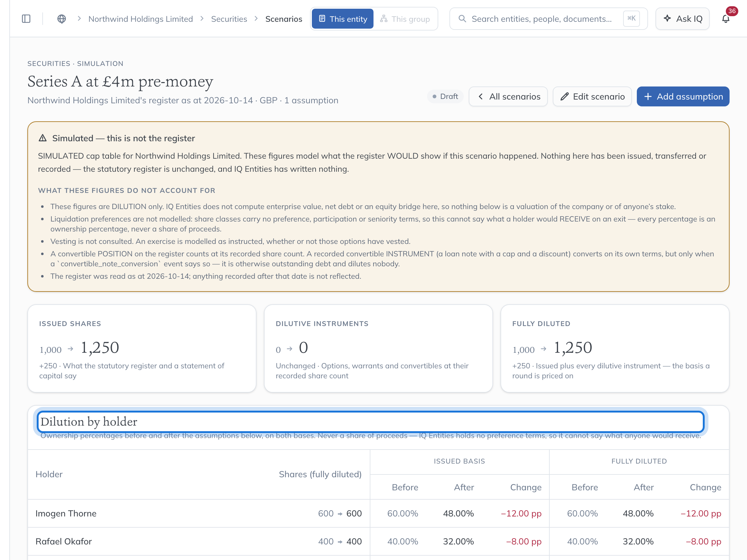Click the plus icon in Add assumption

[648, 96]
